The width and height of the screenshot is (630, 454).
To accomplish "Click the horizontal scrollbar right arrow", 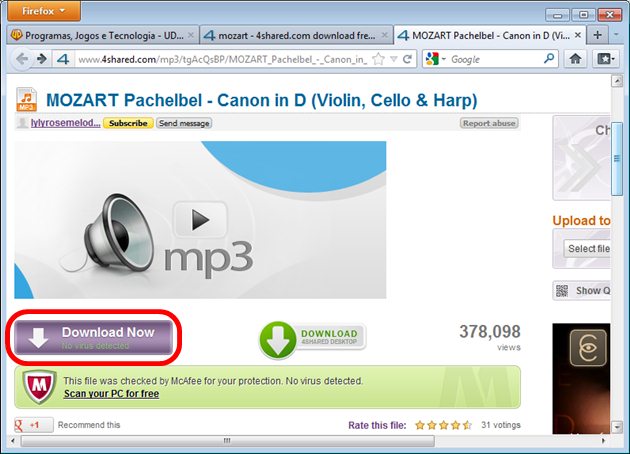I will pos(603,441).
